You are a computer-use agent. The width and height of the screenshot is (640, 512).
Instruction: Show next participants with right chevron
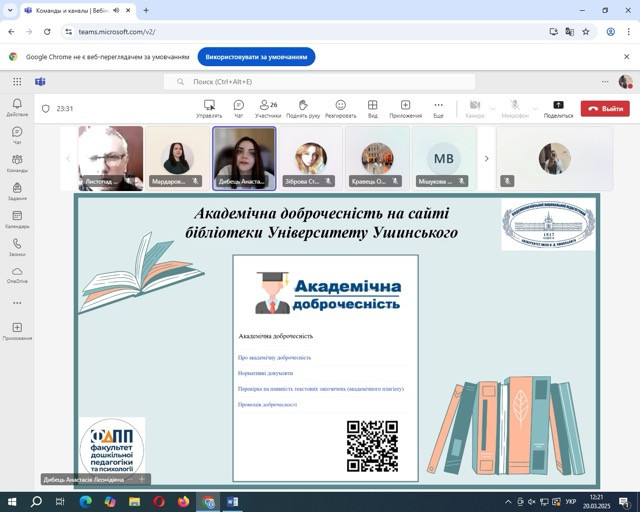coord(487,158)
